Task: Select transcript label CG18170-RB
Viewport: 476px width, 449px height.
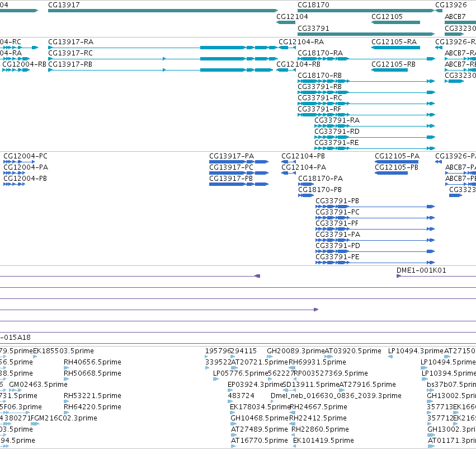Action: (319, 76)
